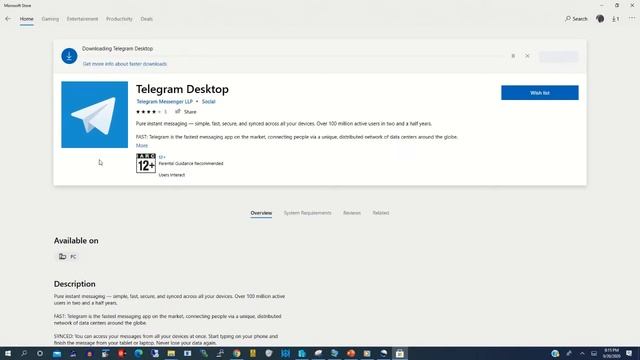640x360 pixels.
Task: Open the Productivity tab
Action: tap(119, 19)
